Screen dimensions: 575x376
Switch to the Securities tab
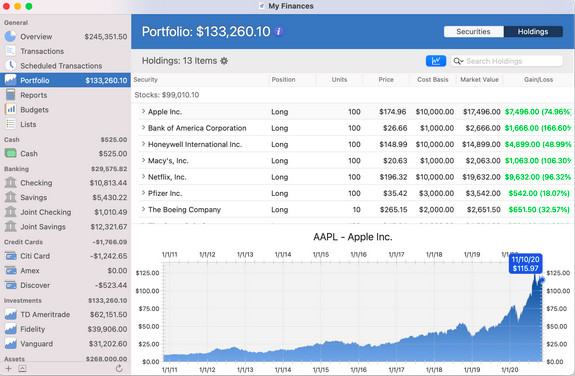pos(473,32)
